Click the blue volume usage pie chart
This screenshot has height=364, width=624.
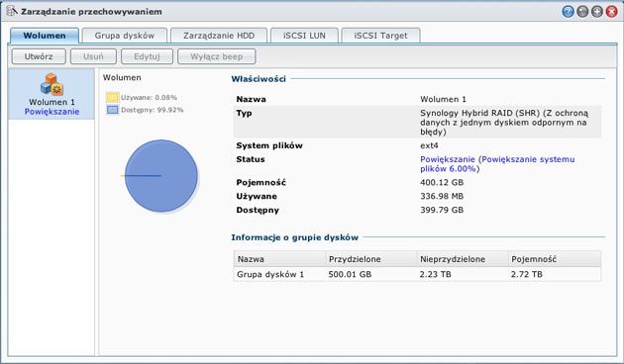pos(160,176)
